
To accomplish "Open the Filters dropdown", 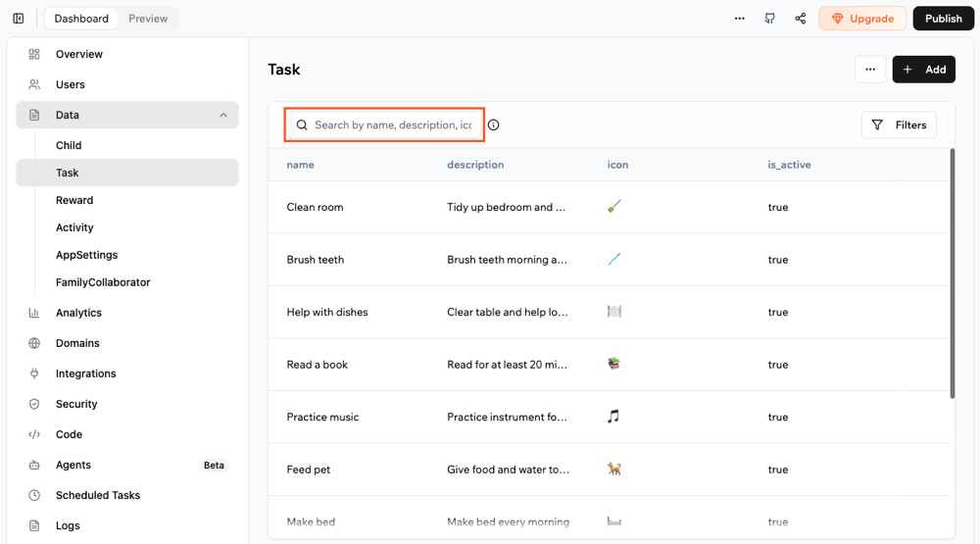I will [x=899, y=125].
